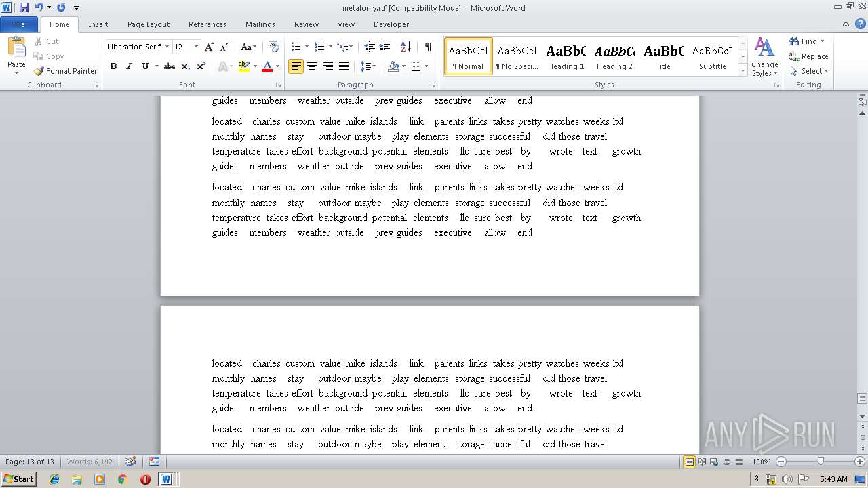Viewport: 868px width, 488px height.
Task: Clear formatting with the eraser icon
Action: [274, 47]
